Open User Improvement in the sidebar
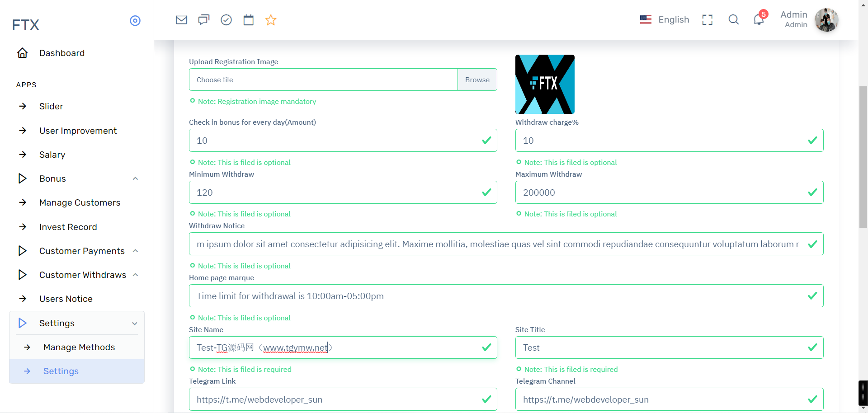The image size is (868, 413). pyautogui.click(x=77, y=131)
